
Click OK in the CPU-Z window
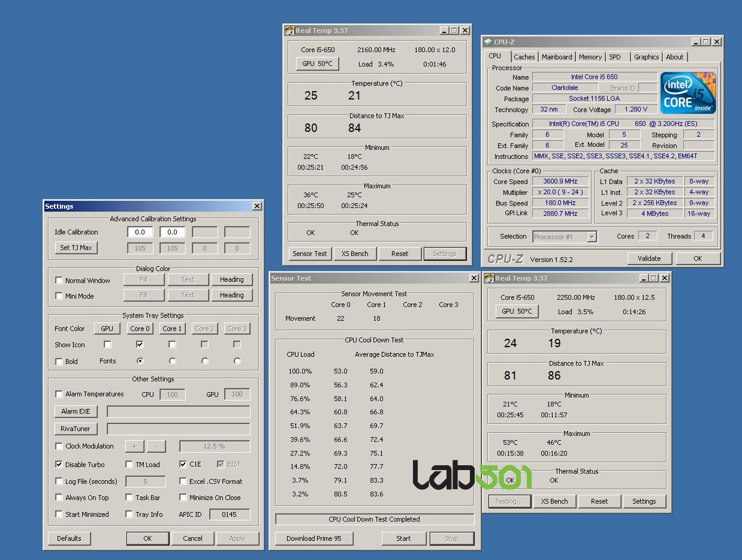(x=698, y=258)
